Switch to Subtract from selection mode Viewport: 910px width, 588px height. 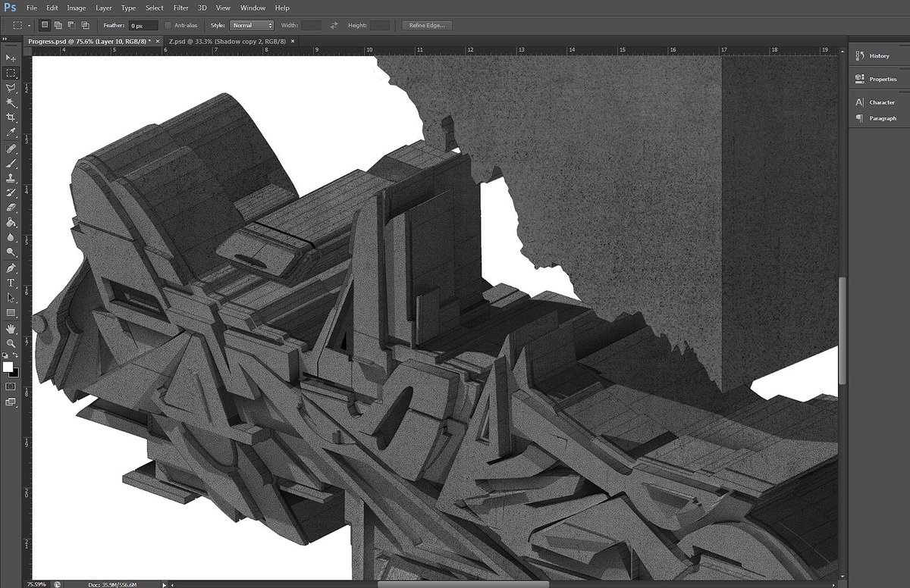(x=71, y=25)
